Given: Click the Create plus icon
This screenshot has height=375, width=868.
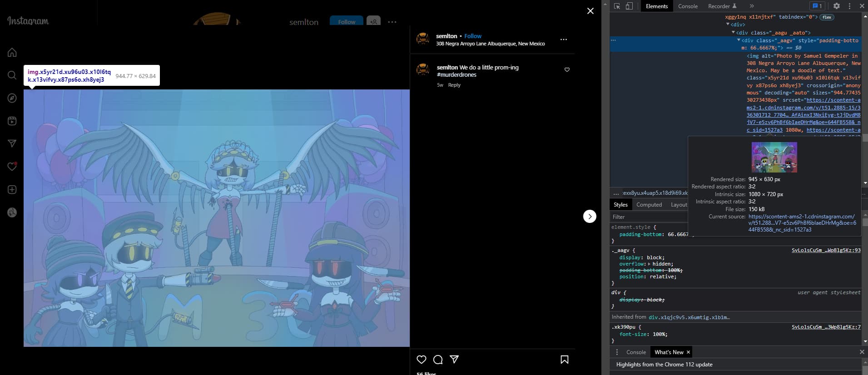Looking at the screenshot, I should (12, 189).
